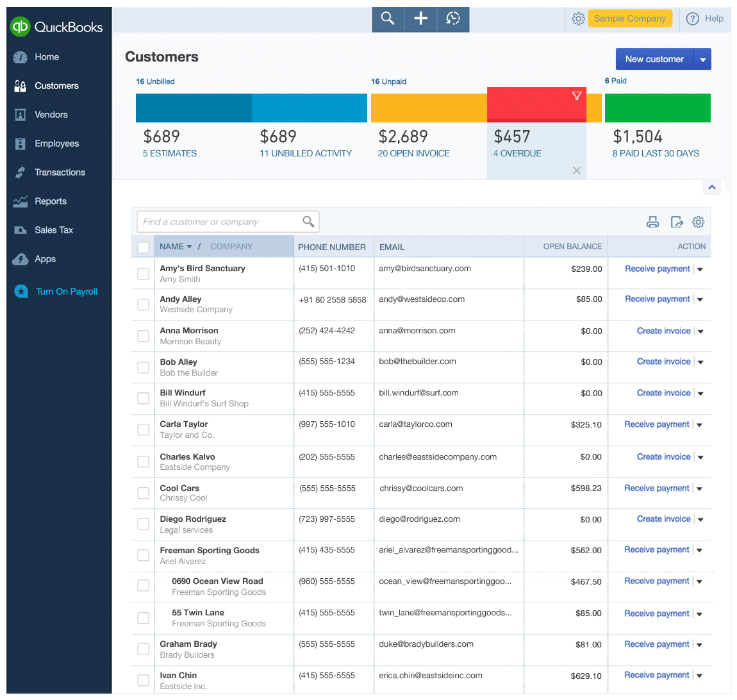Click the Home dashboard gauge icon
Viewport: 737px width, 700px height.
(x=21, y=57)
